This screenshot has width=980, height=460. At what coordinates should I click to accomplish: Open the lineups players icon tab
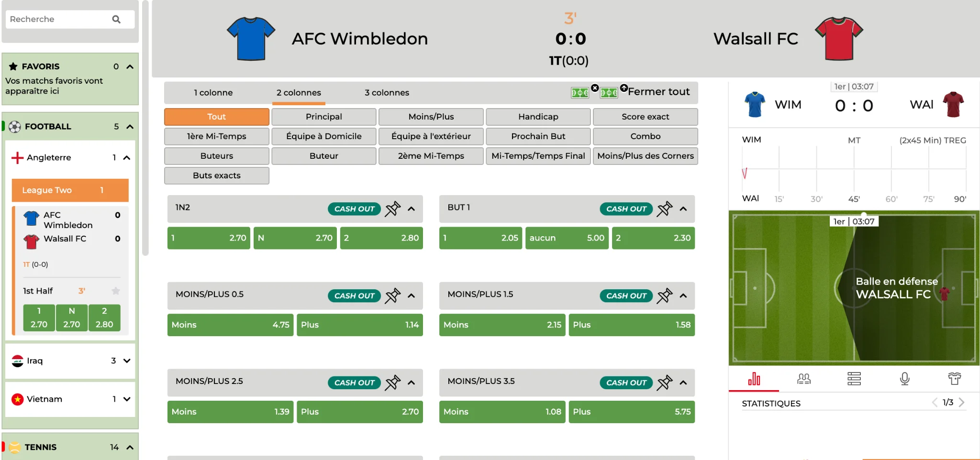click(804, 379)
